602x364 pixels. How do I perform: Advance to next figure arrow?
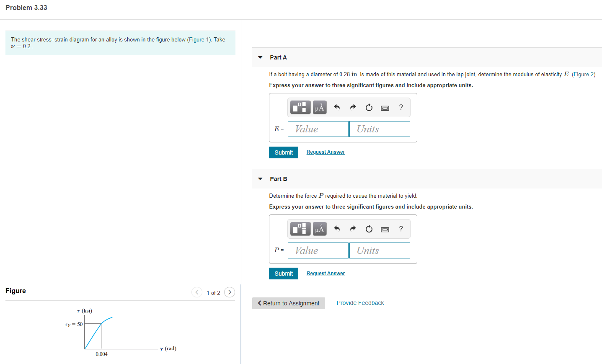(x=230, y=292)
